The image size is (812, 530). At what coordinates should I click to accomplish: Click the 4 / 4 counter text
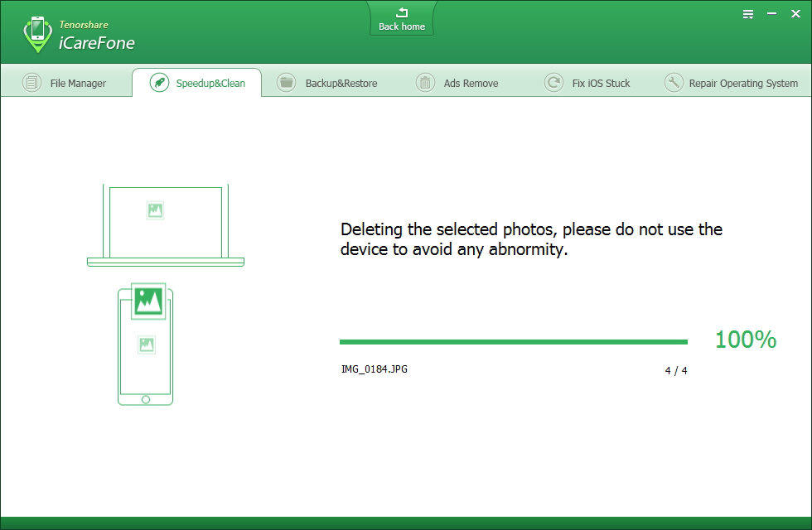tap(676, 371)
